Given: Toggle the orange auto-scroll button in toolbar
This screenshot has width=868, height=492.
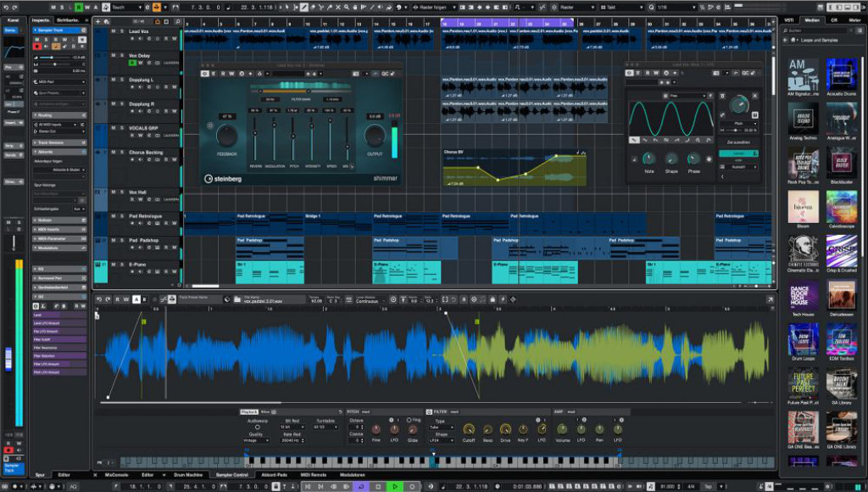Looking at the screenshot, I should pyautogui.click(x=157, y=7).
